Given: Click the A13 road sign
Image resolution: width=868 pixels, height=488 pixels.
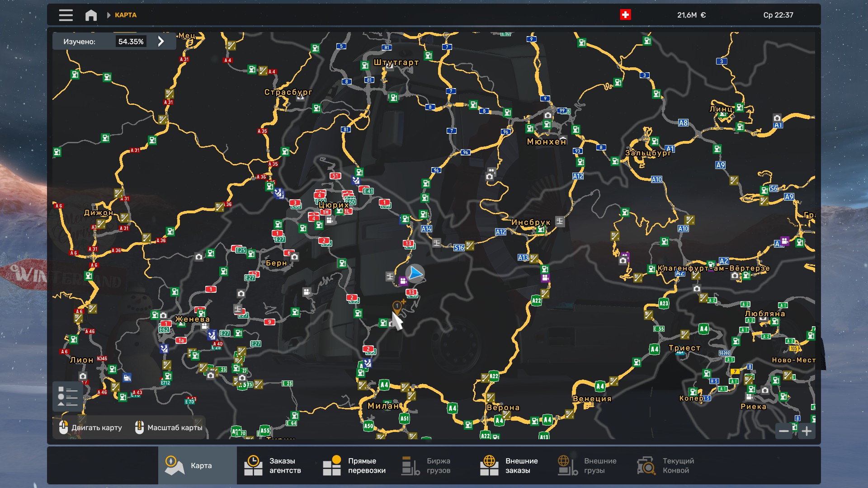Looking at the screenshot, I should [523, 258].
